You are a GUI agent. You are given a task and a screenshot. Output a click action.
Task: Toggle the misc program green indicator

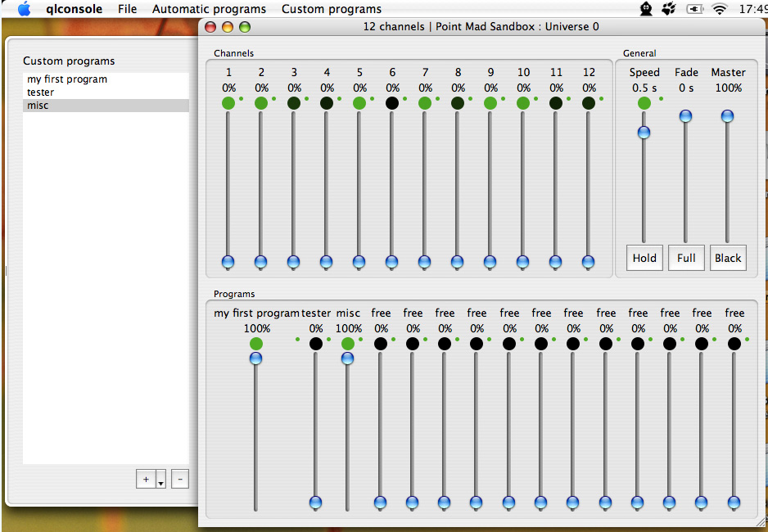348,344
